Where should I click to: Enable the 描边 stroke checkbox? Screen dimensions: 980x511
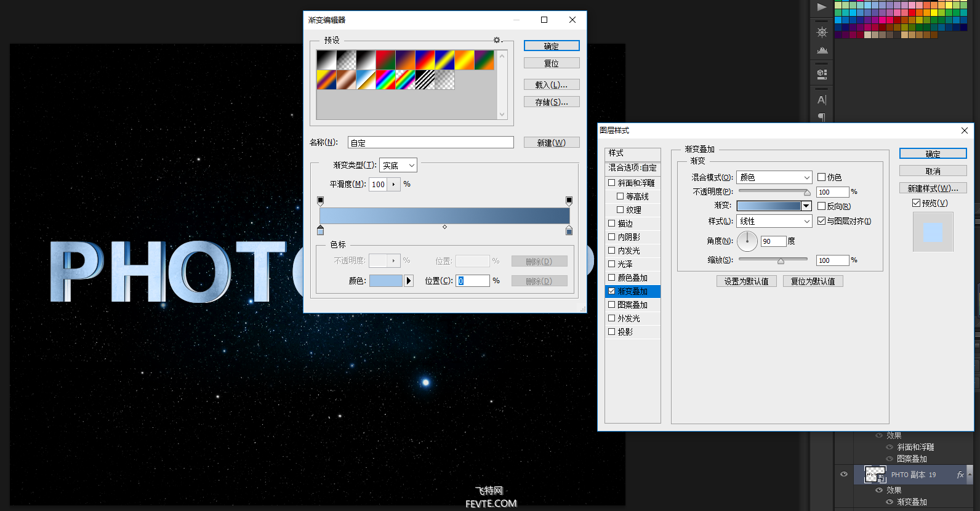[x=612, y=223]
